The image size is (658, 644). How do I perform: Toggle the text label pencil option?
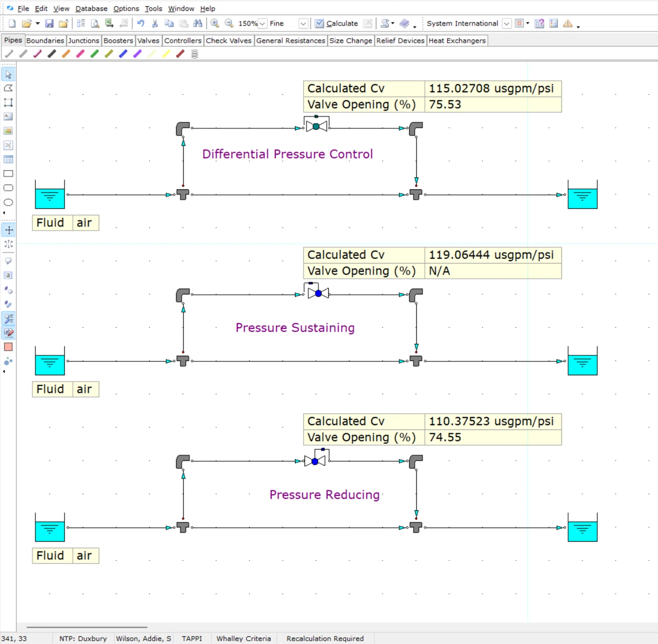coord(8,333)
